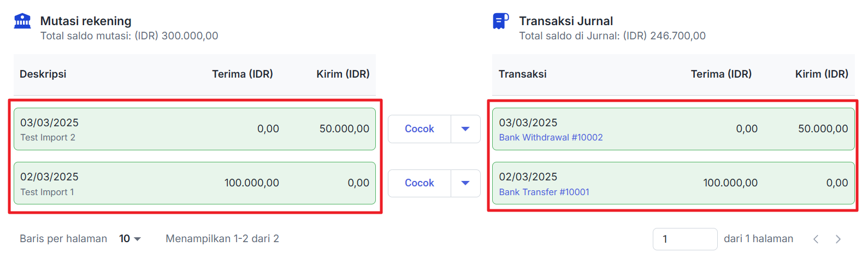The width and height of the screenshot is (868, 258).
Task: Click the page number input field
Action: pos(684,239)
